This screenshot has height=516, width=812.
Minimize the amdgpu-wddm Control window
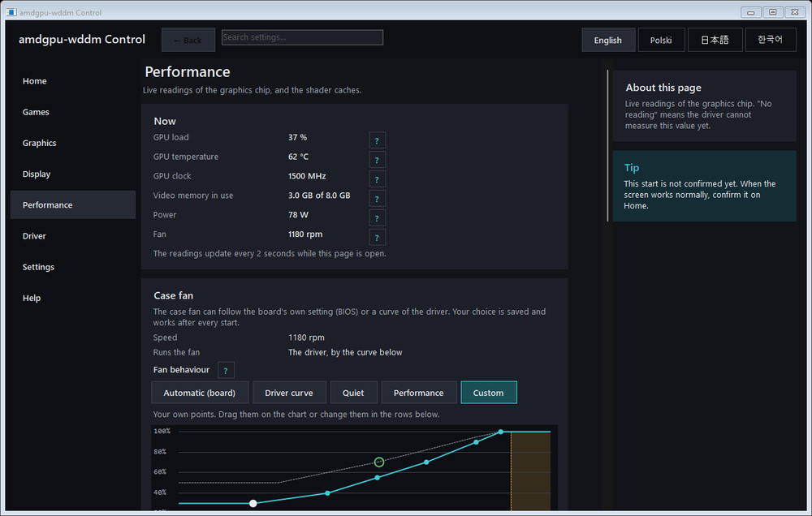tap(750, 12)
